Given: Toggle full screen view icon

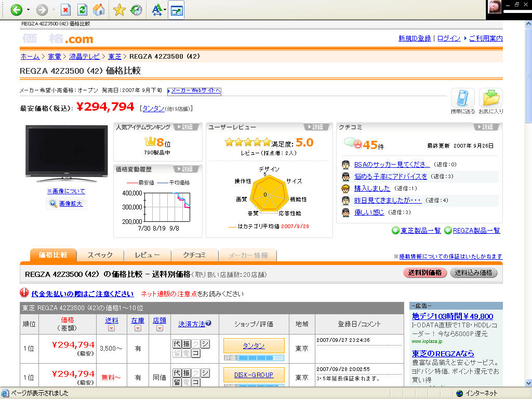Looking at the screenshot, I should tap(177, 10).
